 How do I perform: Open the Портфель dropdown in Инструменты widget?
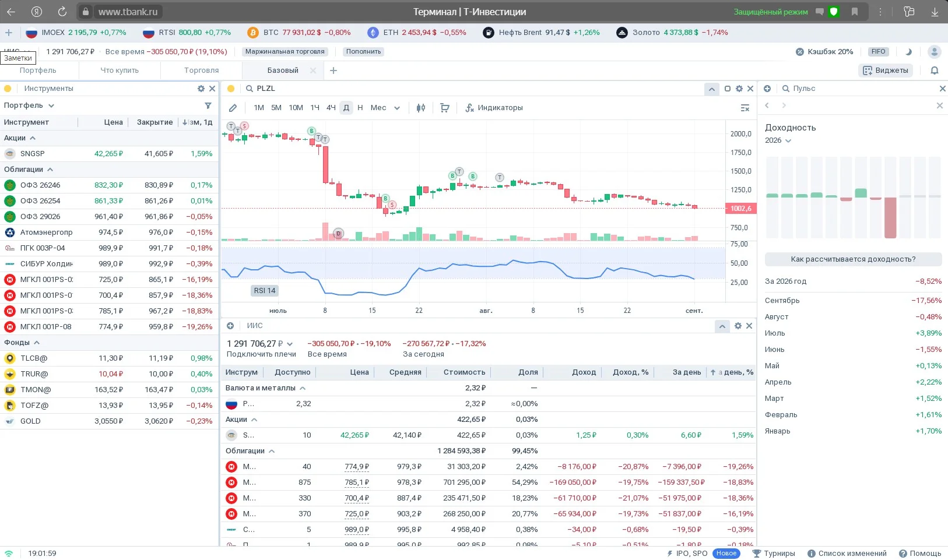tap(29, 105)
